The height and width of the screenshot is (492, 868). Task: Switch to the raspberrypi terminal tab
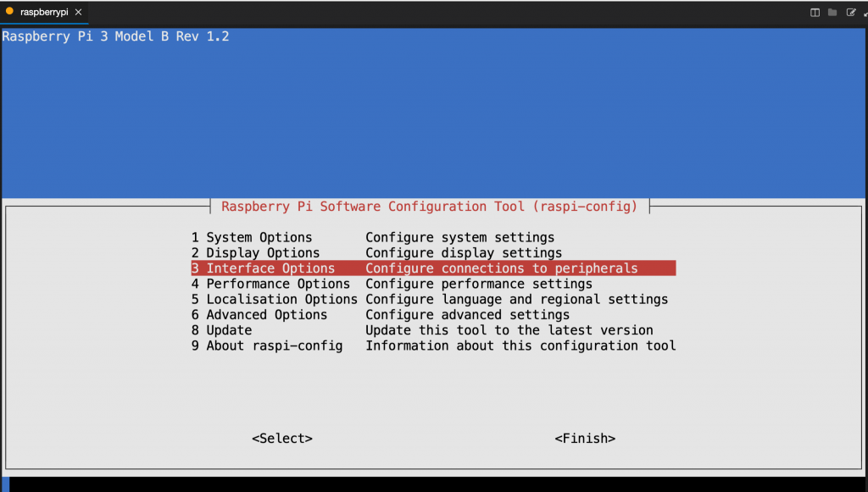(44, 12)
